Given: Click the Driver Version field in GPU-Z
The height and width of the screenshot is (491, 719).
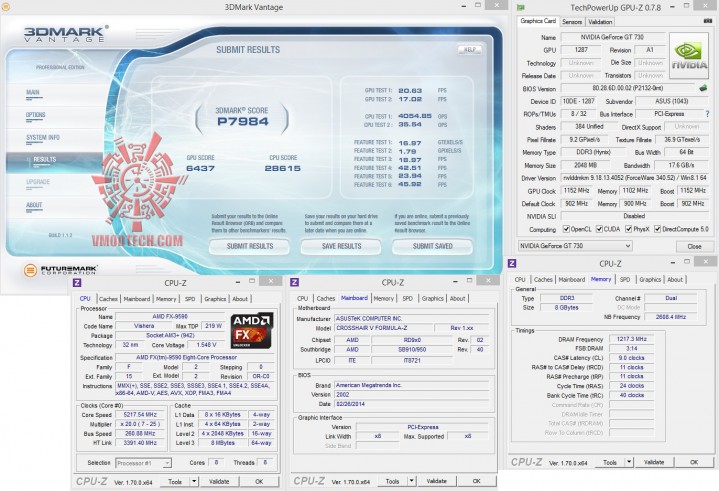Looking at the screenshot, I should click(635, 178).
